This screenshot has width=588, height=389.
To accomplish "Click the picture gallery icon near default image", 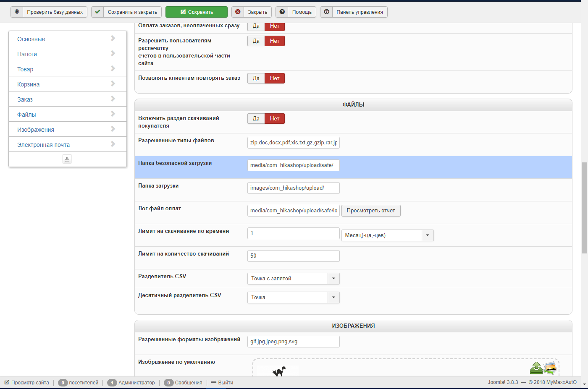I will pos(550,368).
